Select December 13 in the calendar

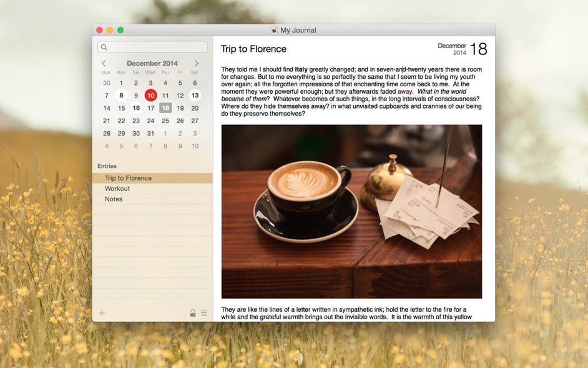click(x=195, y=96)
